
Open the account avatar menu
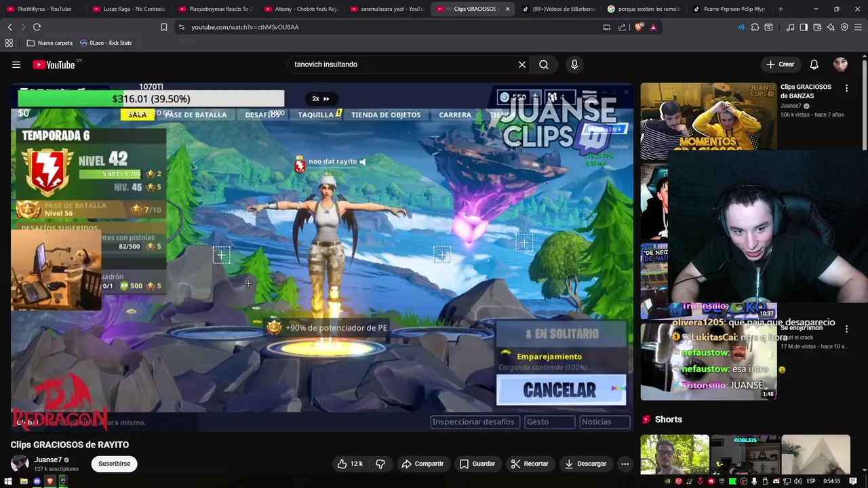pyautogui.click(x=840, y=64)
